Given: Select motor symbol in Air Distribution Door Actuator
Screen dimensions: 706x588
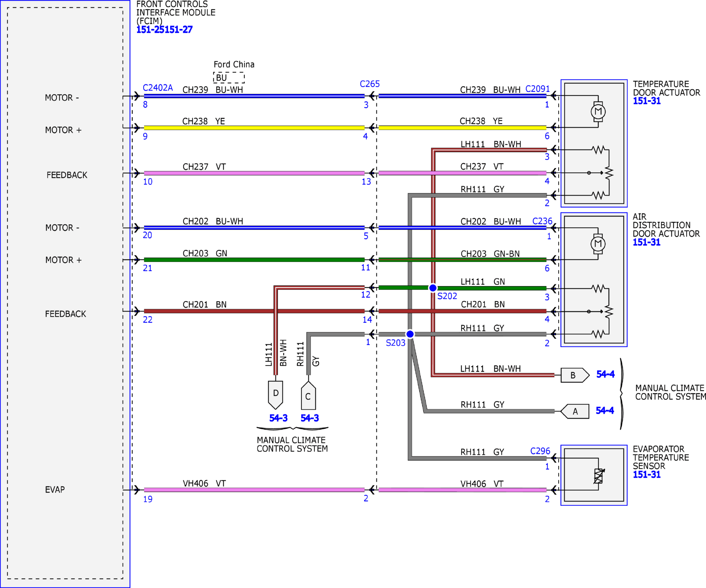Looking at the screenshot, I should (x=598, y=243).
